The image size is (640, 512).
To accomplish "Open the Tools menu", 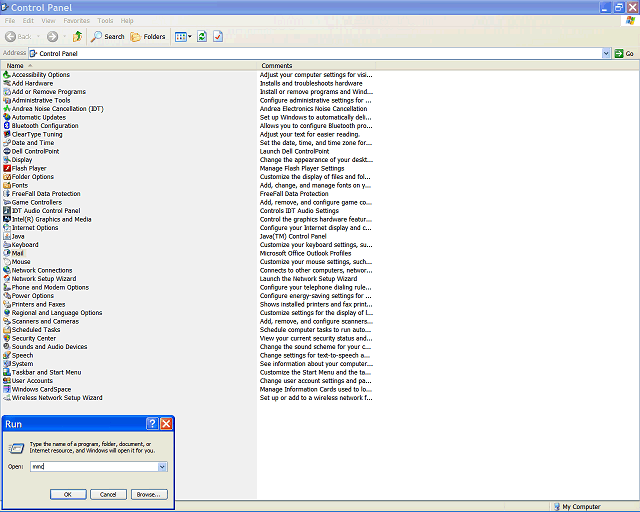I will (105, 21).
